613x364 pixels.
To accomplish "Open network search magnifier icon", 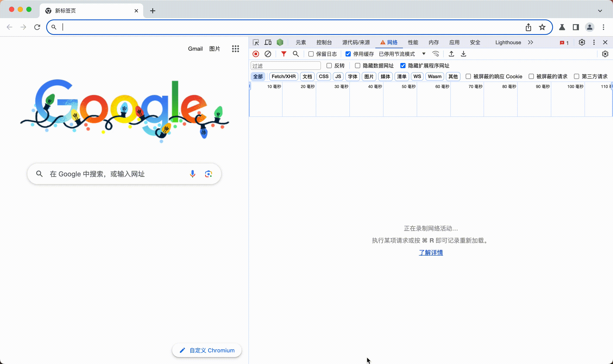I will coord(296,54).
